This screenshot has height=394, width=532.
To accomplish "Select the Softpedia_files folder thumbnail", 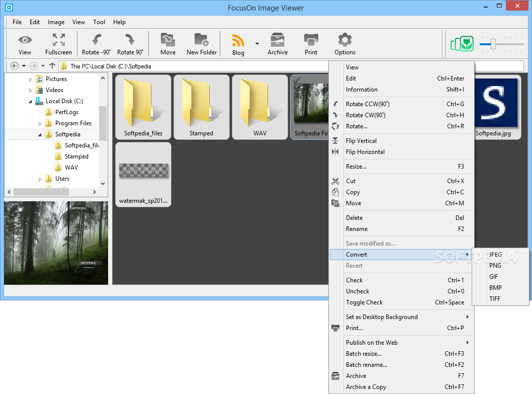I will 143,107.
